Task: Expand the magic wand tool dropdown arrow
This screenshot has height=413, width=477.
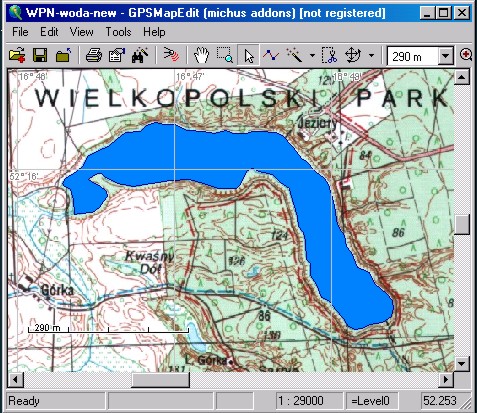Action: pos(312,55)
